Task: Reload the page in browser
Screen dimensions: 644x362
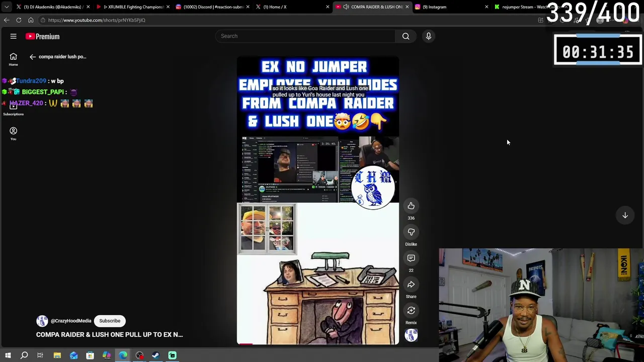Action: pos(19,20)
